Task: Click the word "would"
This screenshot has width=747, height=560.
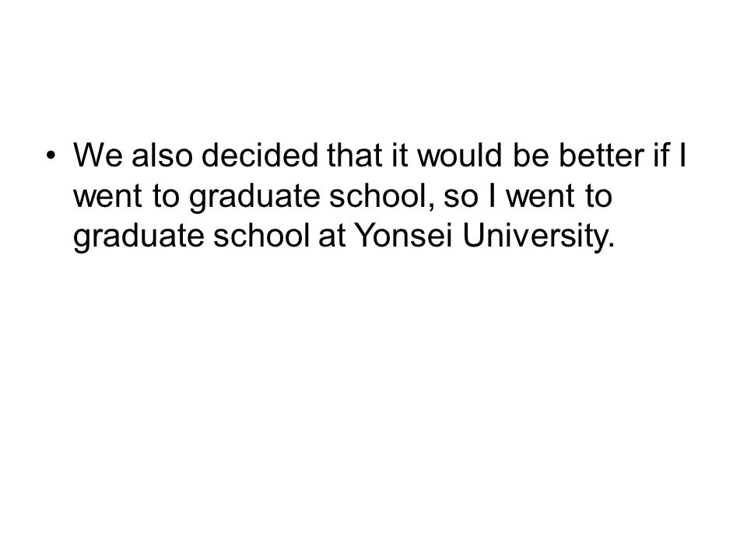Action: (460, 155)
